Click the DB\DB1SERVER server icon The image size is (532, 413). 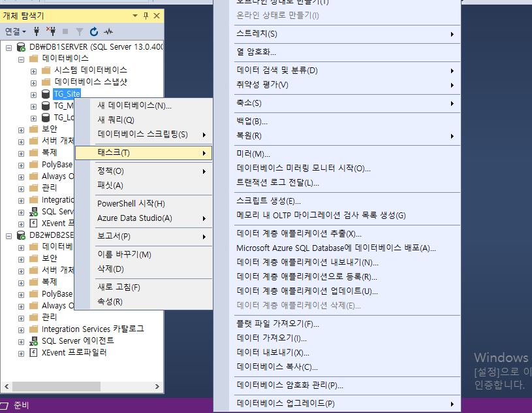(x=21, y=47)
